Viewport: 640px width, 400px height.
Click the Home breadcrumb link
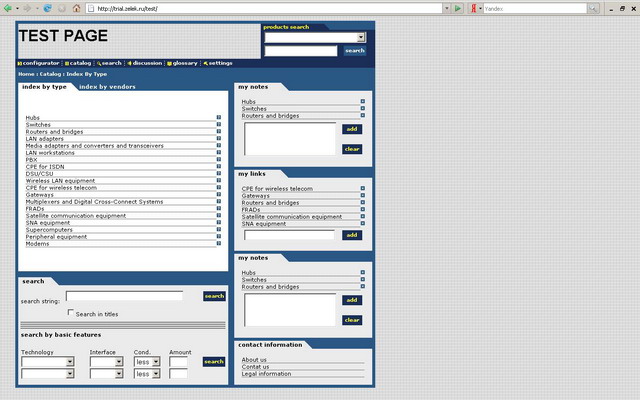pos(26,74)
